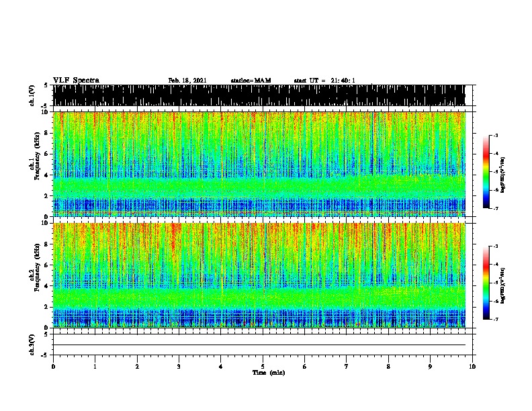Image resolution: width=532 pixels, height=411 pixels.
Task: Click the "2" kHz tick on ch.1 spectrogram
Action: tap(47, 196)
